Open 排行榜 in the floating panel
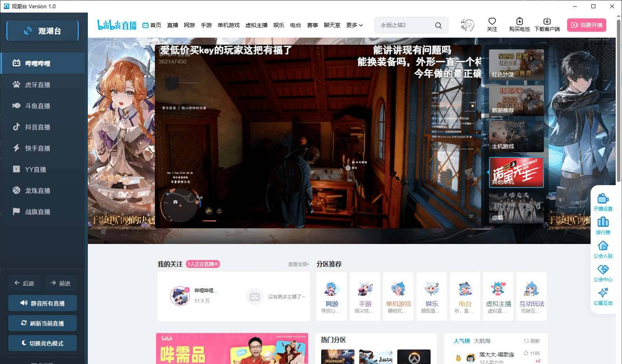Viewport: 622px width, 364px height. coord(603,226)
